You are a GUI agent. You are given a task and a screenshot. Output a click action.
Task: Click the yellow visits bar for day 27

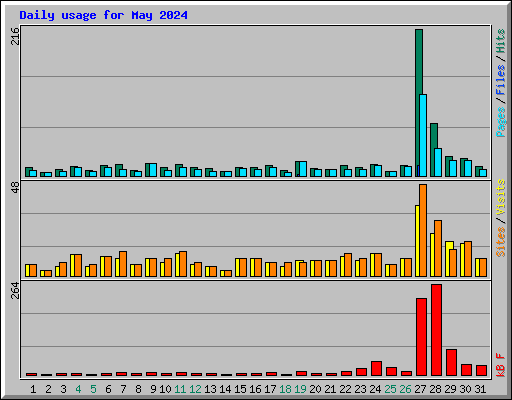point(417,241)
